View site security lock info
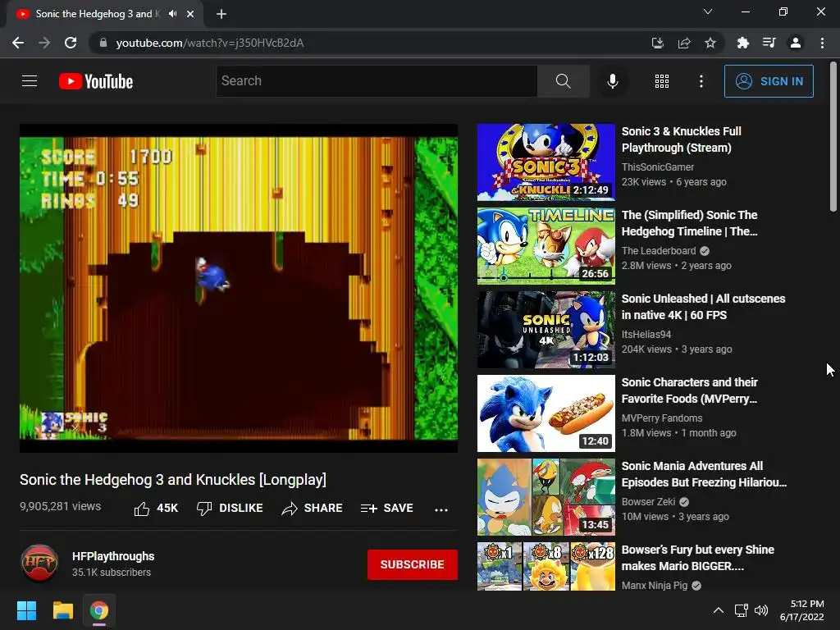The height and width of the screenshot is (630, 840). tap(103, 43)
